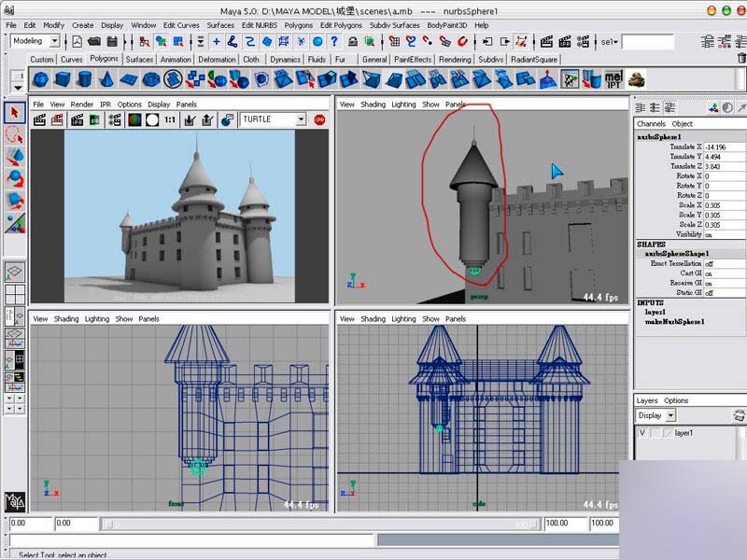747x560 pixels.
Task: Create a polygon cone from shelf
Action: pyautogui.click(x=106, y=79)
